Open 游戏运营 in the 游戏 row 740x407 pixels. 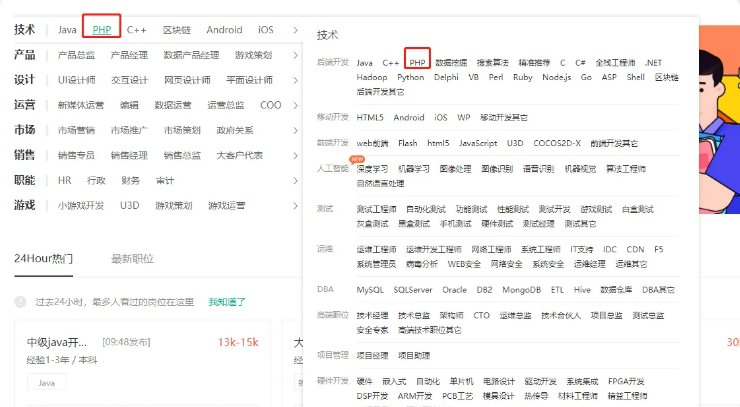pyautogui.click(x=227, y=205)
